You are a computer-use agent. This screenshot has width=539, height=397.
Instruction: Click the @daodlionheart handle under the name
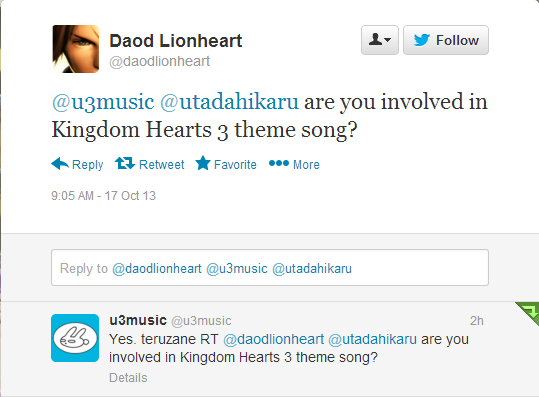pyautogui.click(x=160, y=62)
